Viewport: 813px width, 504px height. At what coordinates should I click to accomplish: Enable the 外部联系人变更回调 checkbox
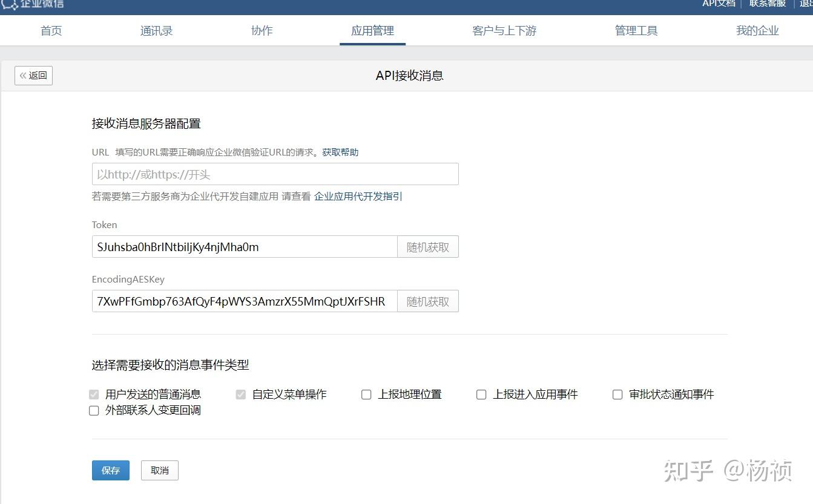(x=94, y=410)
